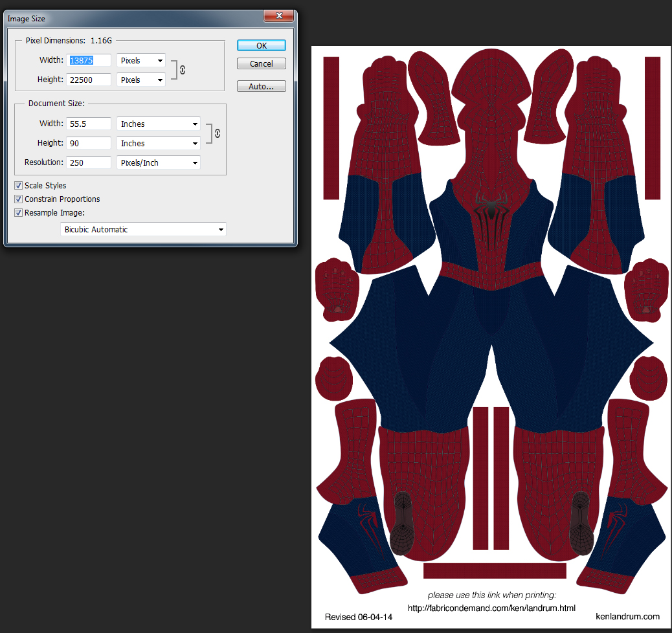Open the document Width Inches dropdown
The width and height of the screenshot is (672, 633).
pos(159,124)
